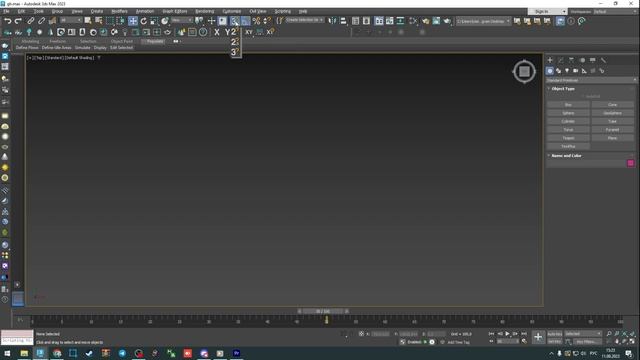Restrict transform to X axis

pyautogui.click(x=217, y=32)
